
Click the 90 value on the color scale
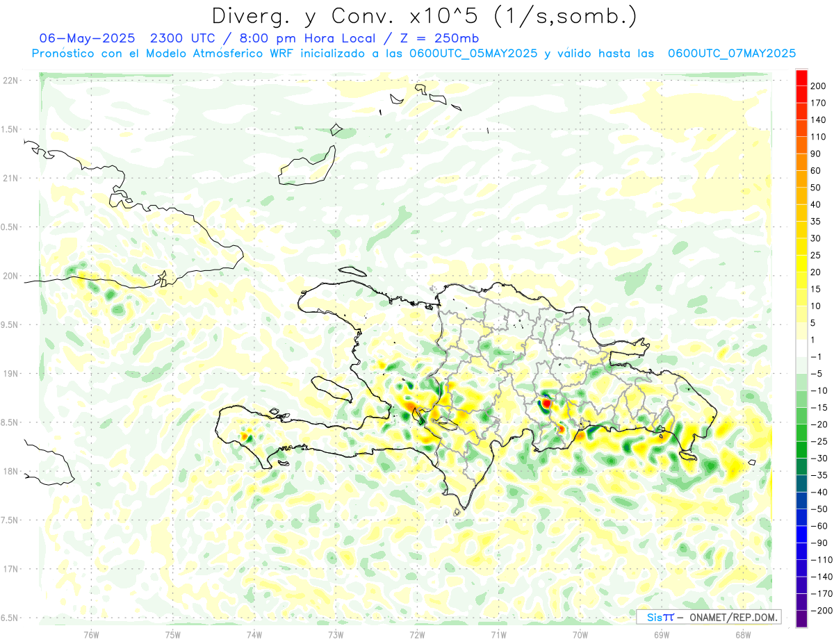(x=815, y=154)
